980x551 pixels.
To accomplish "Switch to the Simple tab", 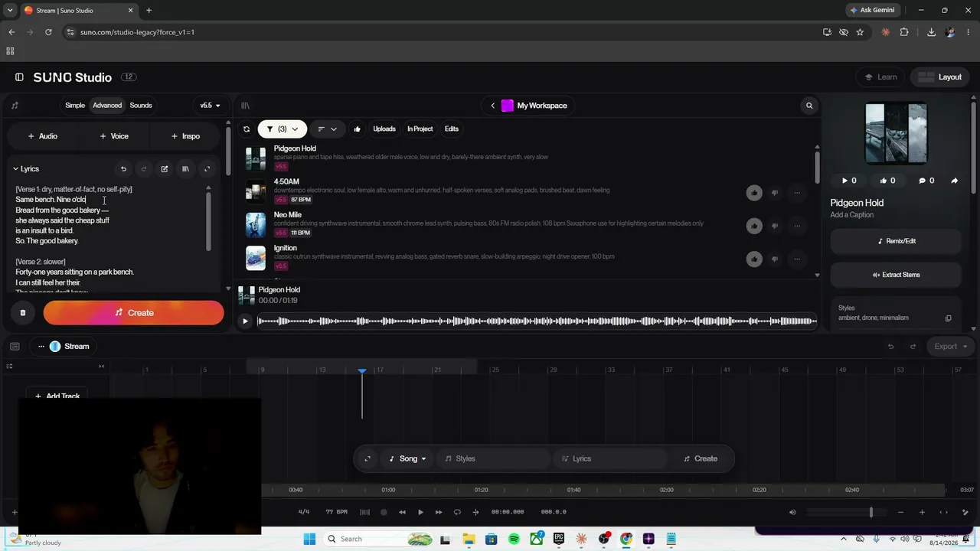I will [x=75, y=106].
